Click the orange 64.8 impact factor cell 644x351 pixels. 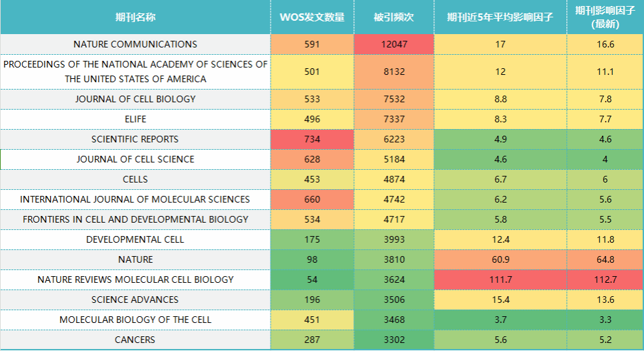point(605,259)
